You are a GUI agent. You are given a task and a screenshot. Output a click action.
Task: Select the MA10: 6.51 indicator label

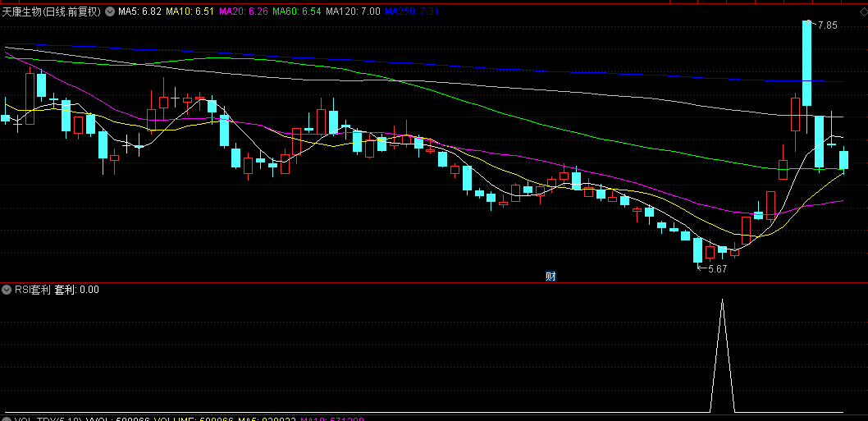coord(190,11)
